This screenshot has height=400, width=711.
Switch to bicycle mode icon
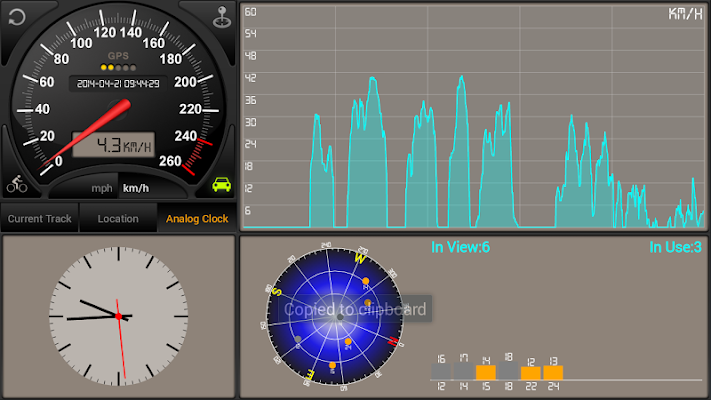17,184
